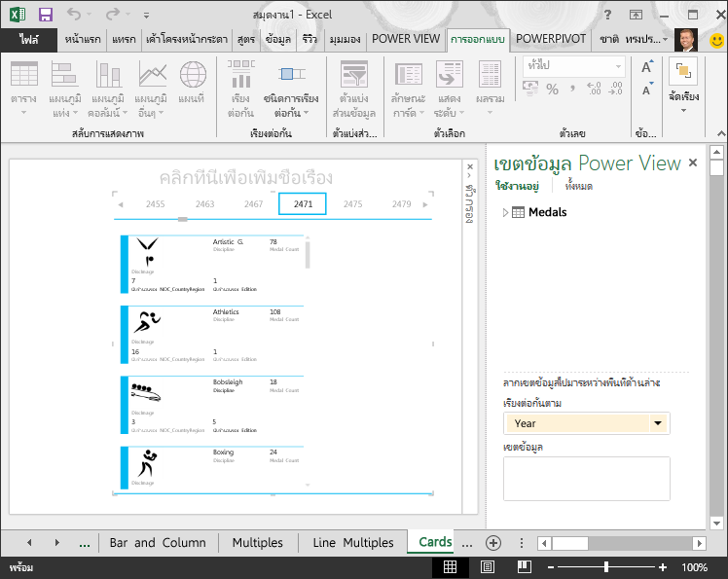Select the 2479 tile in the year strip
Image resolution: width=728 pixels, height=579 pixels.
[x=401, y=203]
